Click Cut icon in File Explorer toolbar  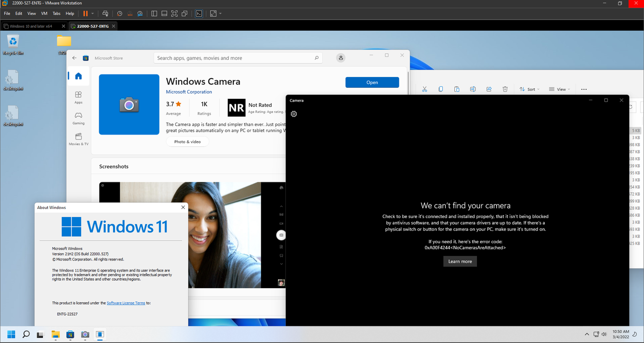pyautogui.click(x=425, y=89)
